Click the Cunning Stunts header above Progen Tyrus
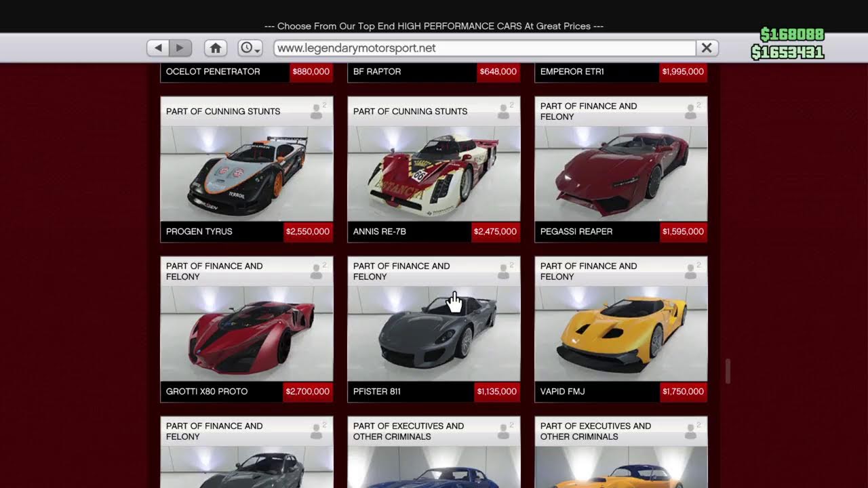The width and height of the screenshot is (868, 488). [223, 111]
